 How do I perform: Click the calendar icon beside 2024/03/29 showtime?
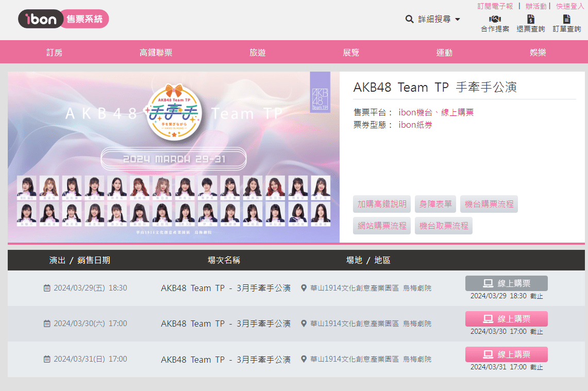coord(47,288)
